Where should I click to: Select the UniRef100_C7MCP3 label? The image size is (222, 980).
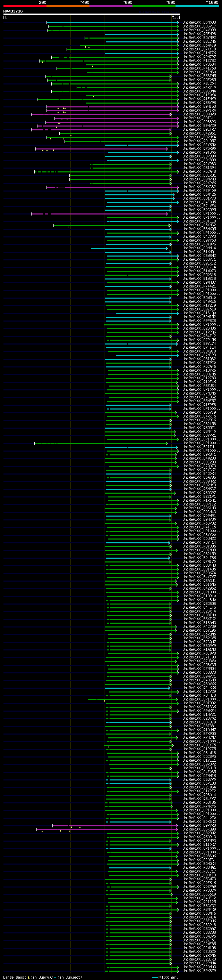tap(199, 355)
